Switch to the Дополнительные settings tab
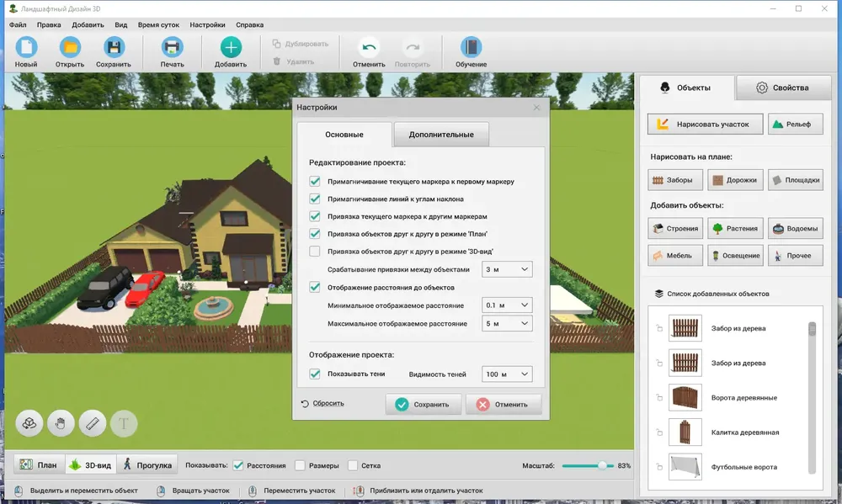Screen dimensions: 842x504 pos(441,134)
